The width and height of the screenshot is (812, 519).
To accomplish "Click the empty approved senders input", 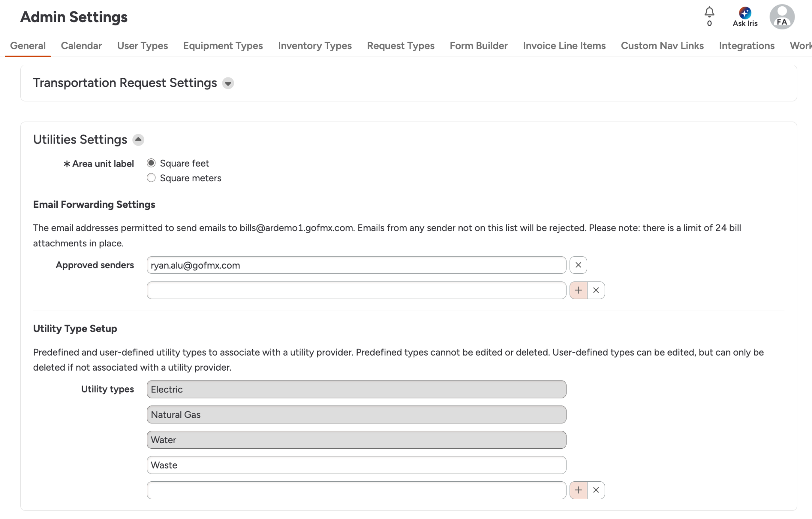I will (x=356, y=290).
